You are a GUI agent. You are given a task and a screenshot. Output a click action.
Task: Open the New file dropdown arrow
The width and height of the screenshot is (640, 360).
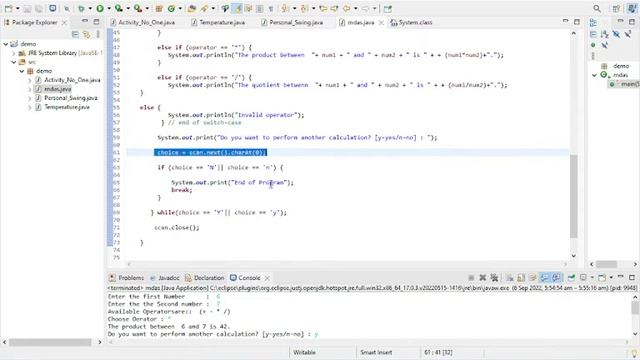point(18,9)
